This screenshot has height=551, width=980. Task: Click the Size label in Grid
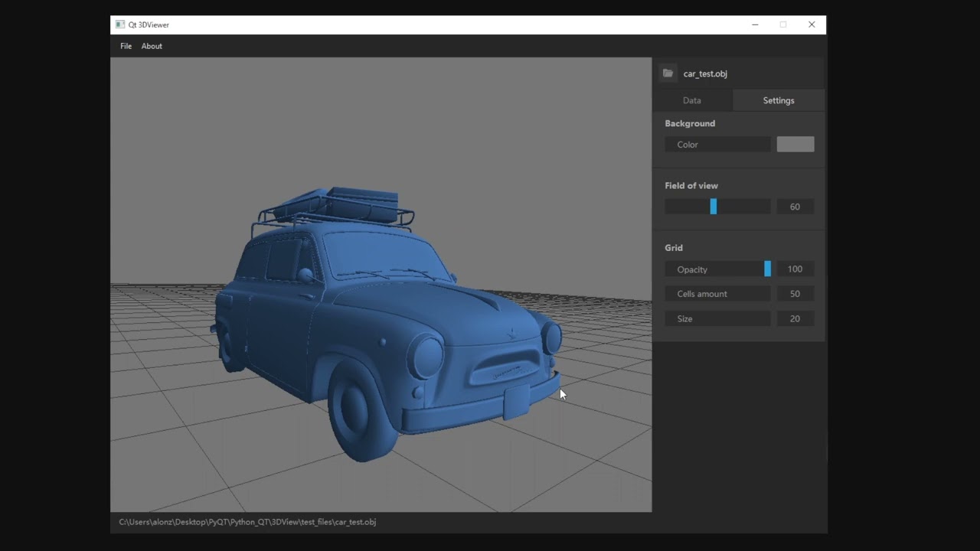pyautogui.click(x=684, y=318)
